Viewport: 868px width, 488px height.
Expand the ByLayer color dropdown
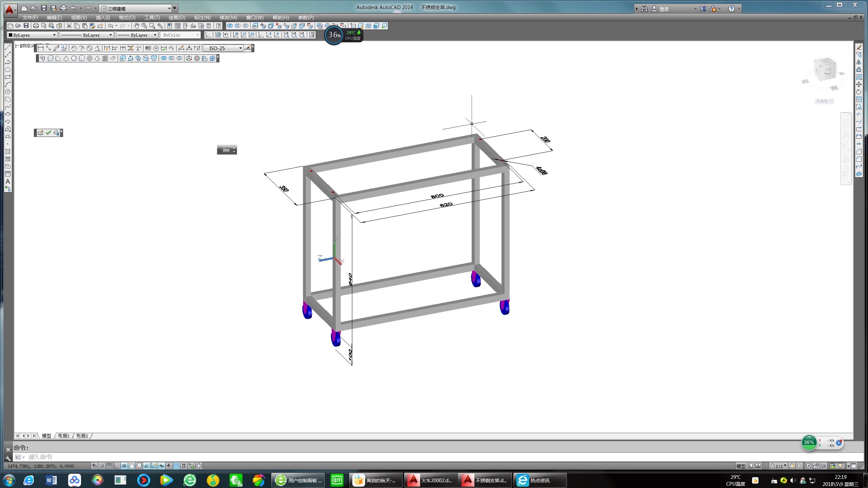tap(54, 35)
